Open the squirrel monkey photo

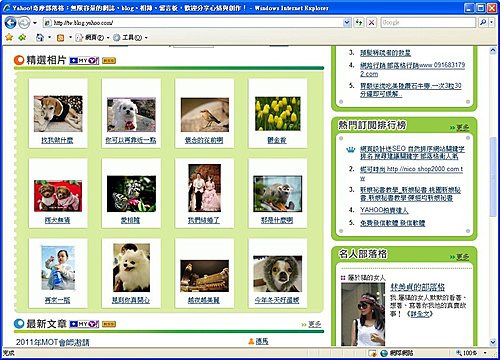278,194
